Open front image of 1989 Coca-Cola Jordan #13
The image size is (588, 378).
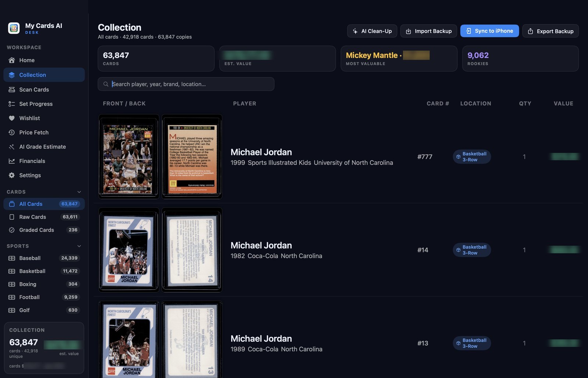(x=129, y=340)
